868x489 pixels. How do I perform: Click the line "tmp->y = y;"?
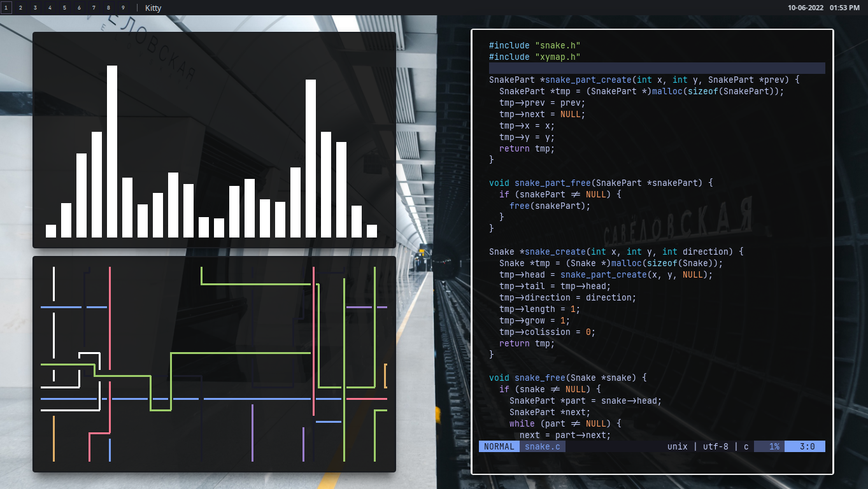point(527,137)
